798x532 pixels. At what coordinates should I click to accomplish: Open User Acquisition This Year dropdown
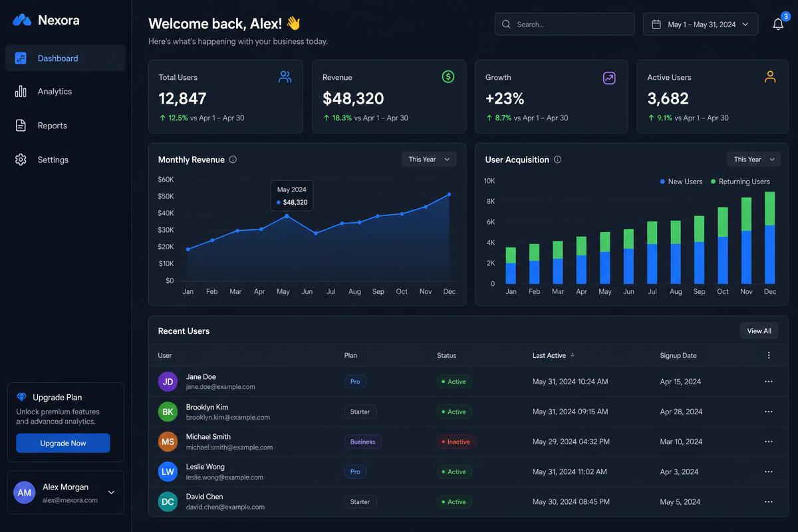click(x=753, y=160)
